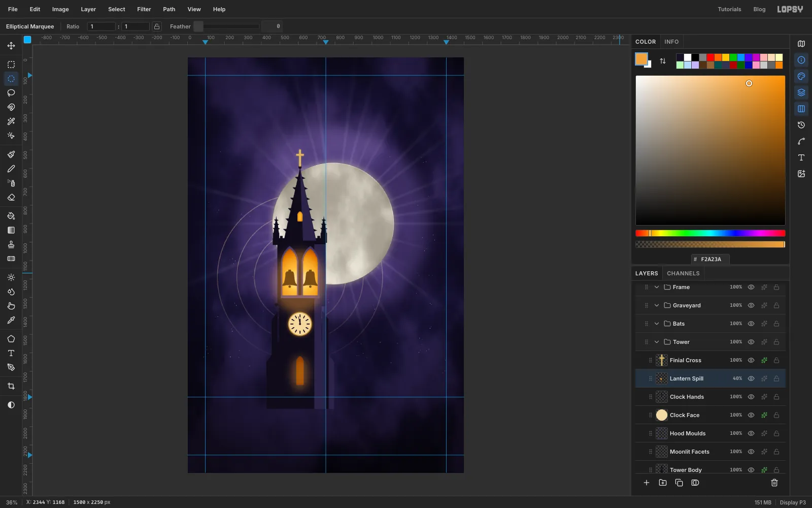Screen dimensions: 812x508
Task: Click the Feather value field
Action: pyautogui.click(x=272, y=26)
